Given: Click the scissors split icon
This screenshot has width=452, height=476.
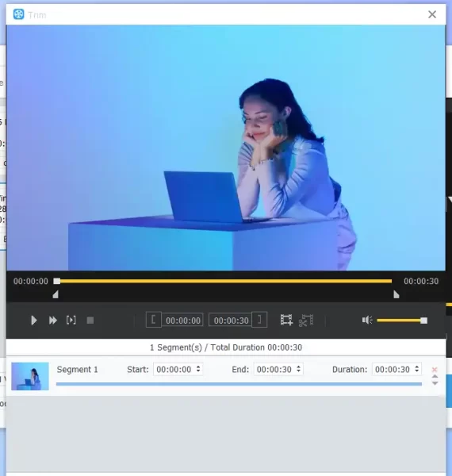Looking at the screenshot, I should click(x=306, y=321).
